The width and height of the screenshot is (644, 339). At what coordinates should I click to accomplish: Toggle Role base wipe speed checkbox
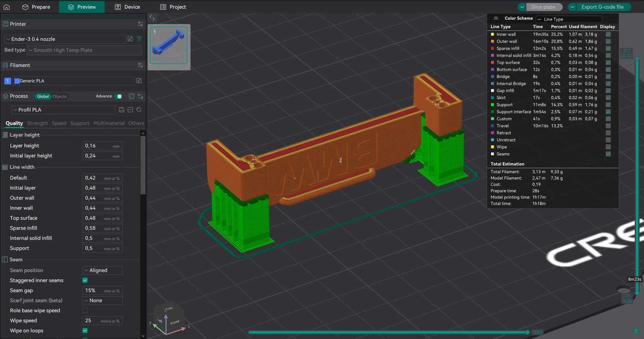click(x=85, y=311)
